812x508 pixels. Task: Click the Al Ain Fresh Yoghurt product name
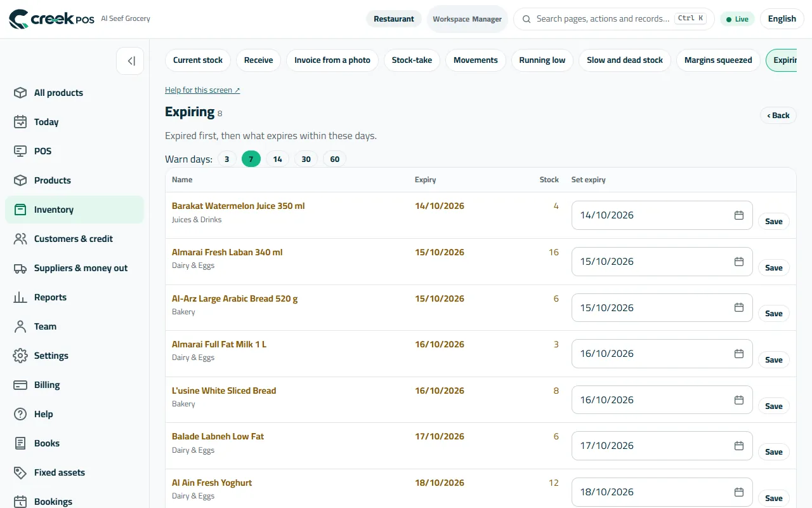pyautogui.click(x=212, y=483)
